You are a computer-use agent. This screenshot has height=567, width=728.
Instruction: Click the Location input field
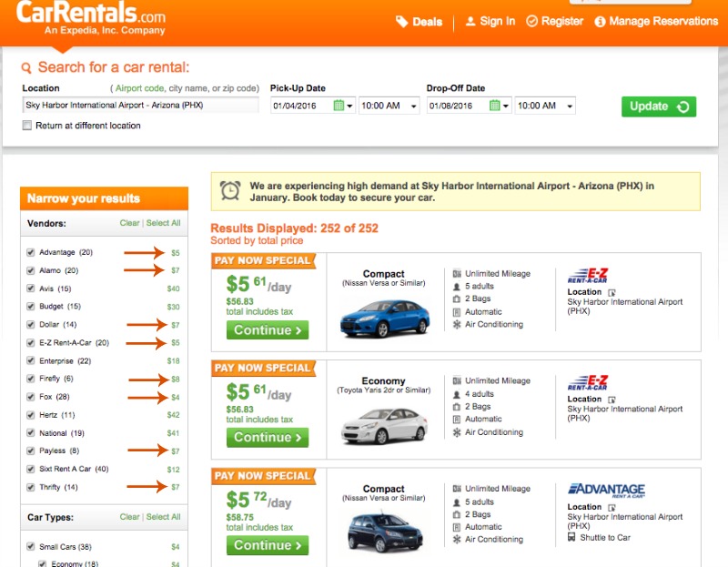point(140,106)
